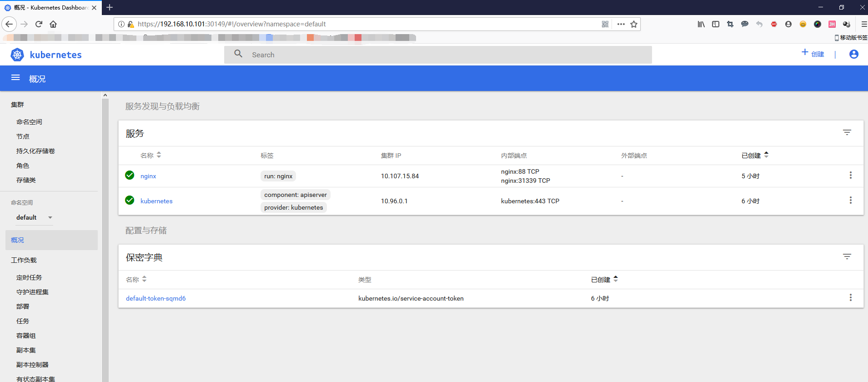Open 工作负载 section in sidebar

(24, 260)
